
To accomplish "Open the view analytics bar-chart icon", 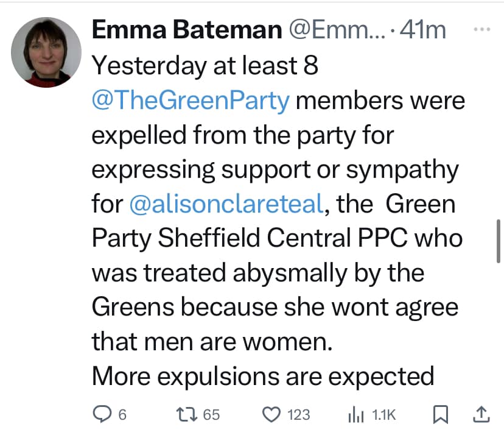I will click(x=355, y=415).
